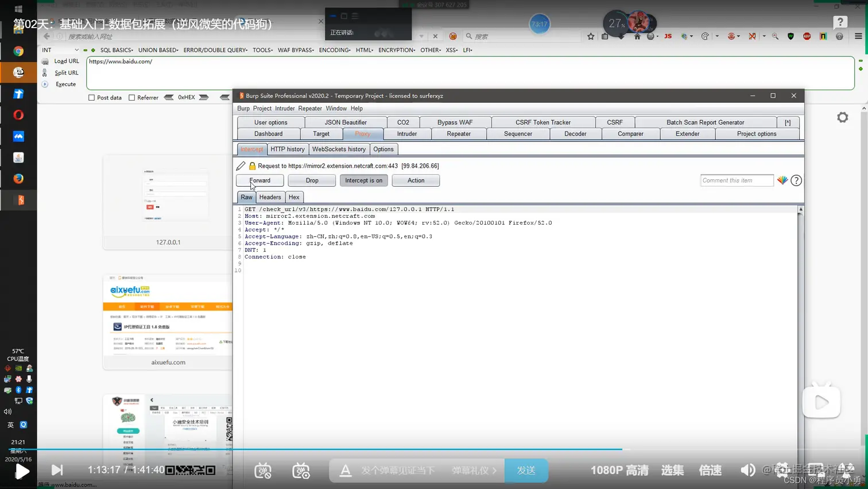Image resolution: width=868 pixels, height=489 pixels.
Task: Click the video play button
Action: pyautogui.click(x=22, y=471)
